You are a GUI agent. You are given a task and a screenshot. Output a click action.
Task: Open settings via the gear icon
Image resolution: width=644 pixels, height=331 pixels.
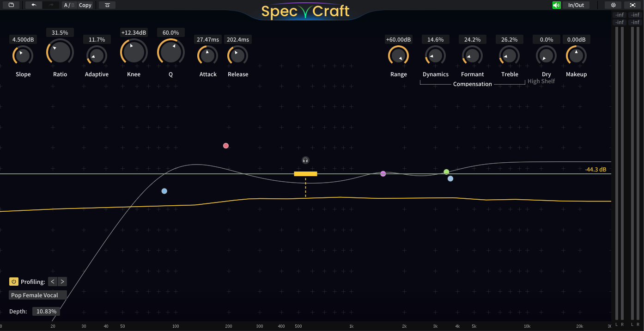(x=613, y=5)
